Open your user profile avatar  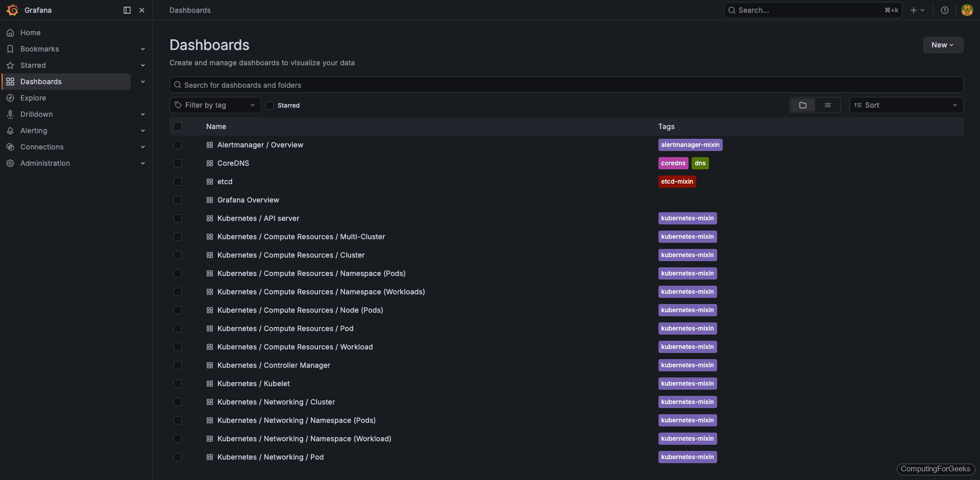pyautogui.click(x=967, y=10)
